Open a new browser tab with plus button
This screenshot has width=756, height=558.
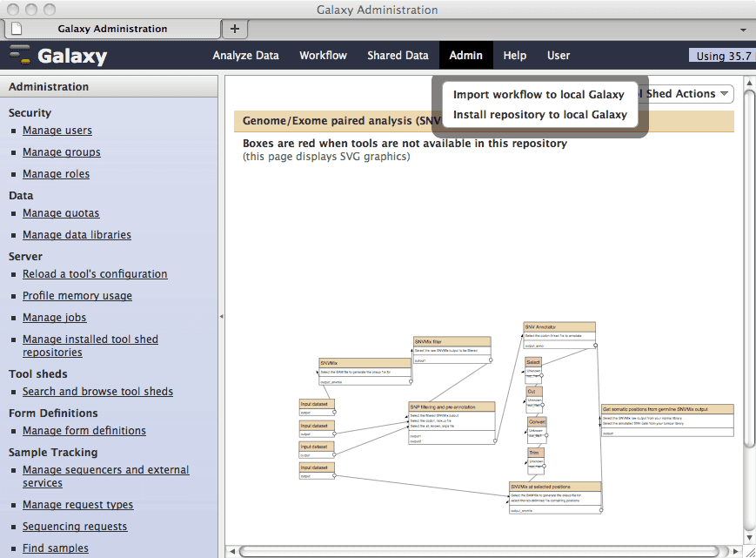tap(234, 29)
